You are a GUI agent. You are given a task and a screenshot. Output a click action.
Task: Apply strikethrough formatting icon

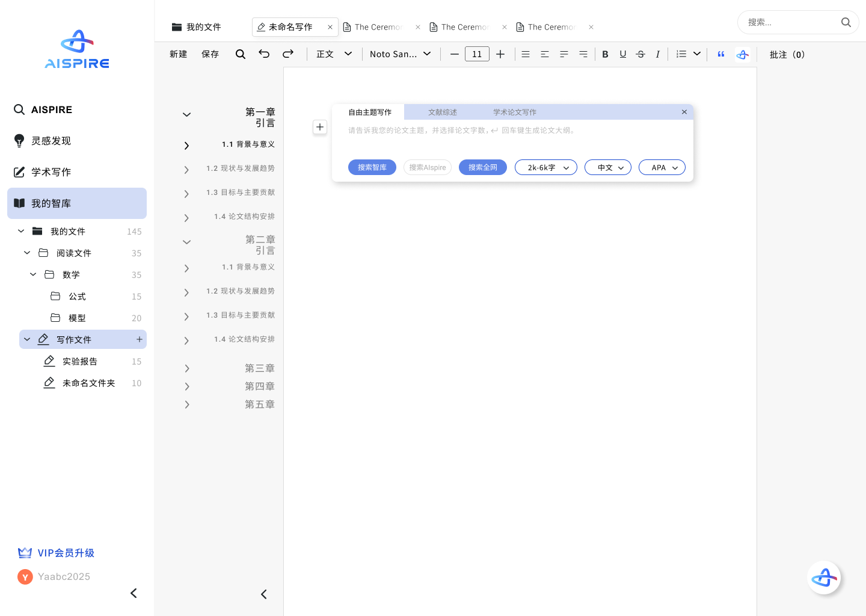pyautogui.click(x=640, y=54)
